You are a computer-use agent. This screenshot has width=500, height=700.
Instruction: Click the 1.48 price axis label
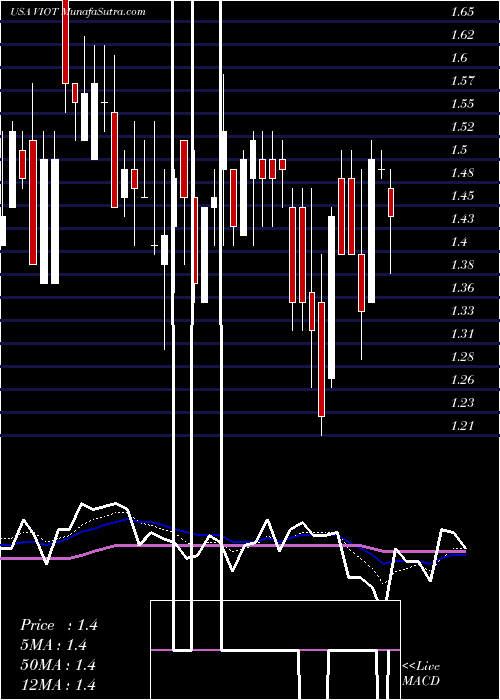[x=462, y=173]
